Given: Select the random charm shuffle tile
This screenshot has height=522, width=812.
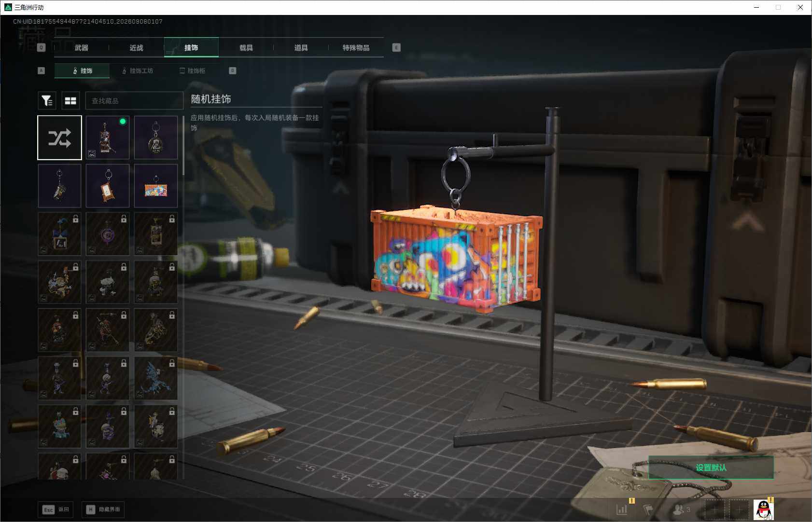Looking at the screenshot, I should (59, 137).
